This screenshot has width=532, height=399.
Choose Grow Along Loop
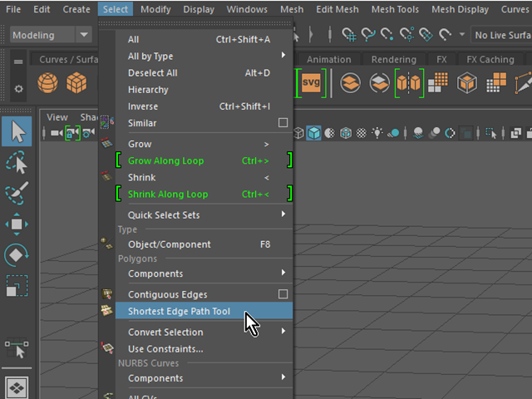(204, 160)
